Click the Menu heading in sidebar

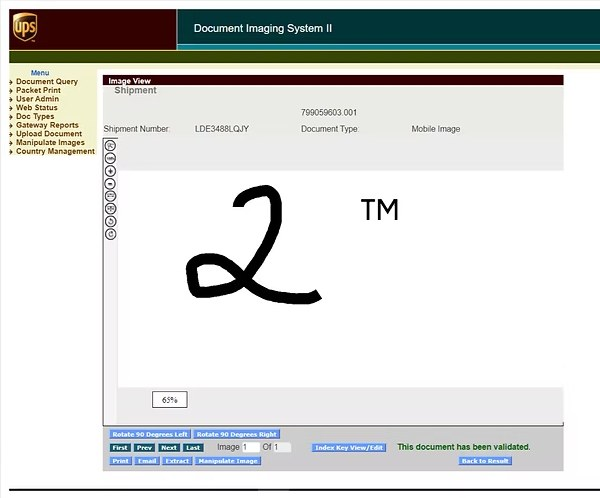(x=40, y=73)
